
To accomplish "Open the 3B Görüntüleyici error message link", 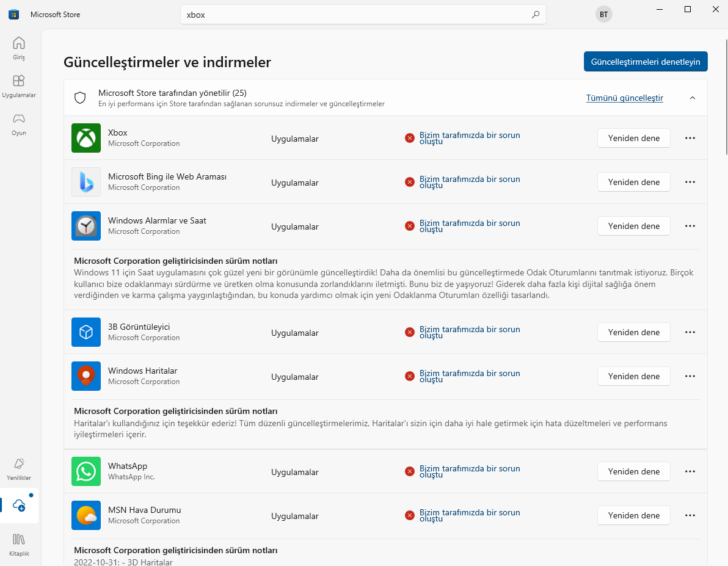I will coord(470,332).
